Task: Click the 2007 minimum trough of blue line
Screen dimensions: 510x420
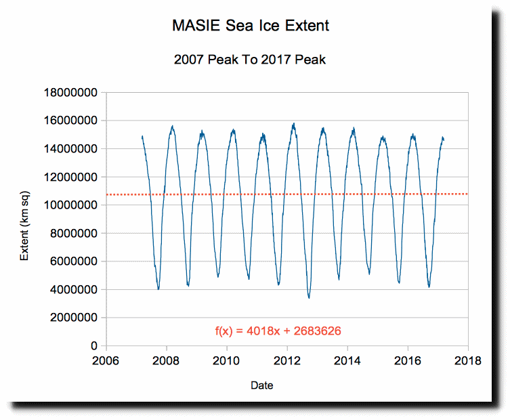Action: tap(158, 288)
